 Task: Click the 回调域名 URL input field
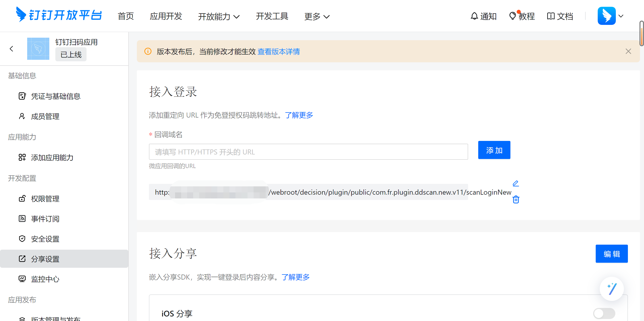308,152
